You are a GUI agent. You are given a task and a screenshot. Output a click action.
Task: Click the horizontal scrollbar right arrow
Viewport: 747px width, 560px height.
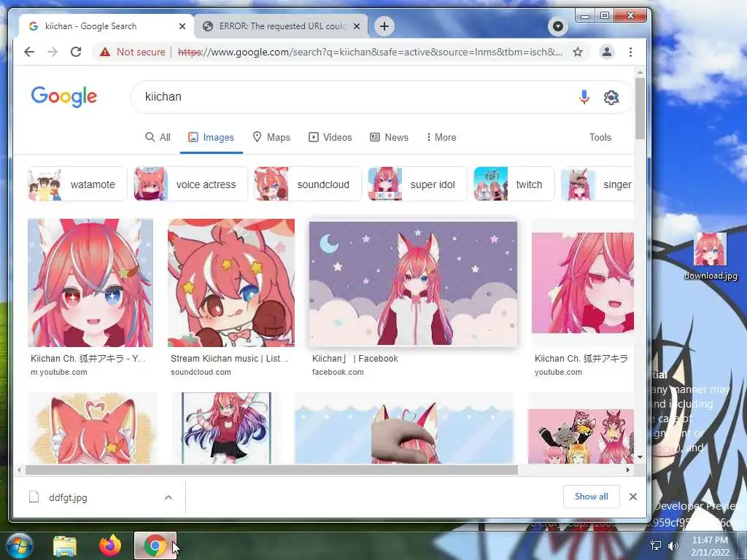coord(628,470)
